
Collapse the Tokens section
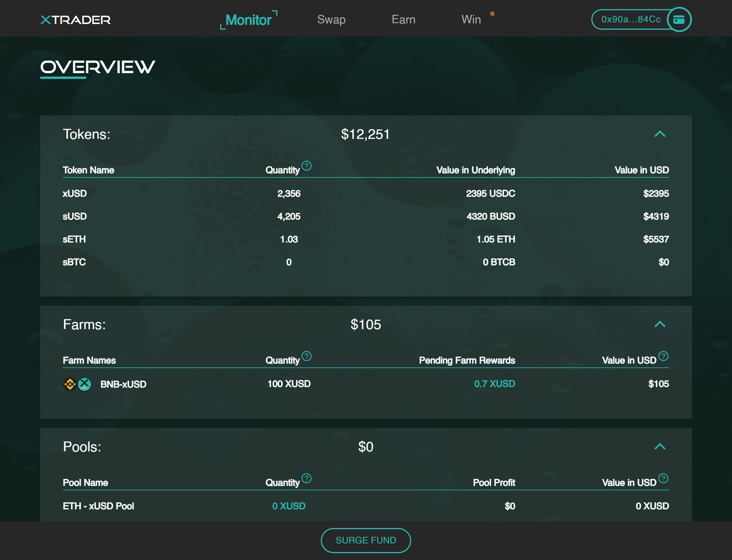660,134
